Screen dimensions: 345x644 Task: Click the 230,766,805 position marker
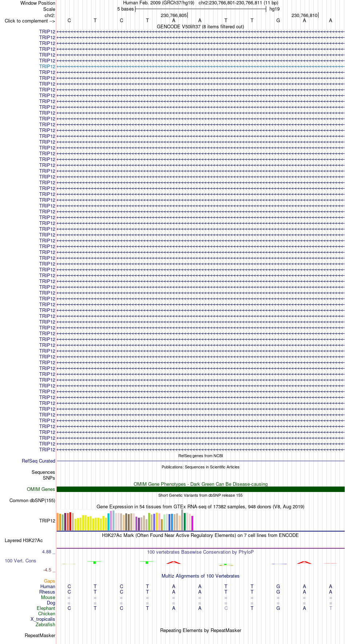click(174, 15)
